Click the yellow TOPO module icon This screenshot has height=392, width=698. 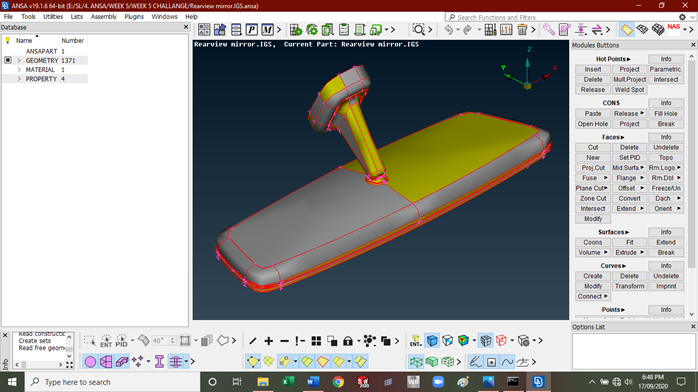click(x=626, y=30)
